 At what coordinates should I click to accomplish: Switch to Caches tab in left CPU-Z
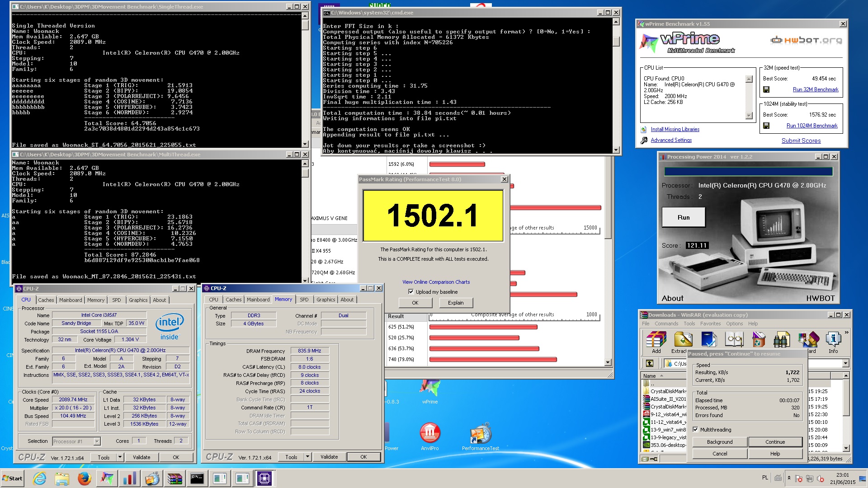(x=46, y=300)
